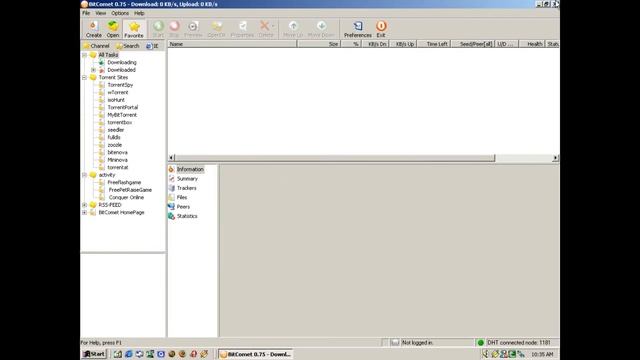This screenshot has width=640, height=360.
Task: Sort task list by Time Left column
Action: coord(434,44)
